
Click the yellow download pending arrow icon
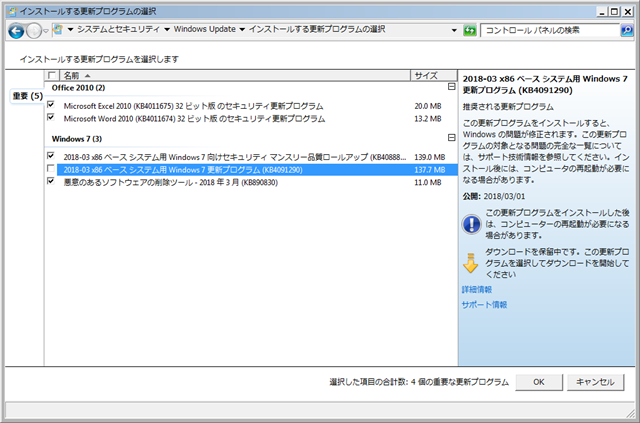(x=471, y=263)
